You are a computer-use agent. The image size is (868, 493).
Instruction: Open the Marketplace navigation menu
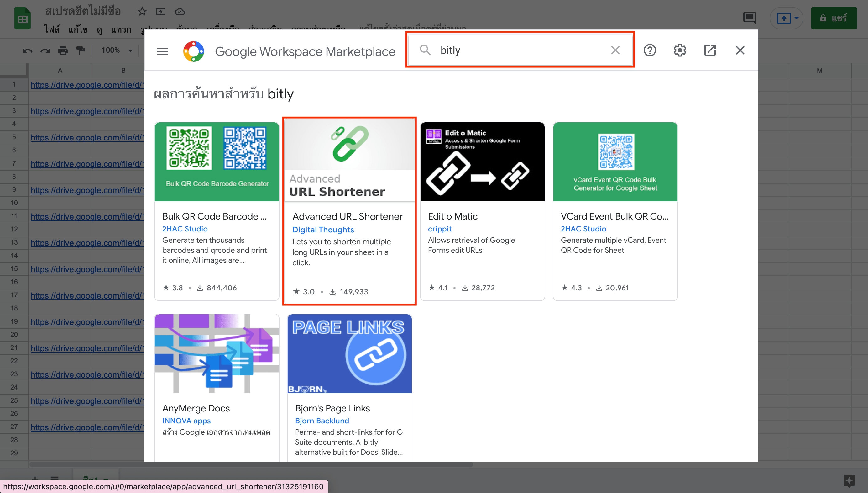pyautogui.click(x=162, y=51)
